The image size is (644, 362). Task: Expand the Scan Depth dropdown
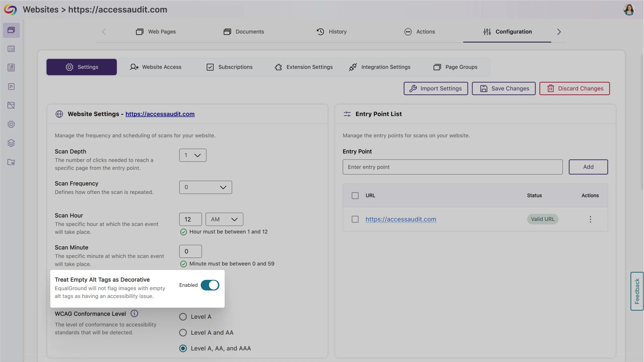[x=193, y=155]
